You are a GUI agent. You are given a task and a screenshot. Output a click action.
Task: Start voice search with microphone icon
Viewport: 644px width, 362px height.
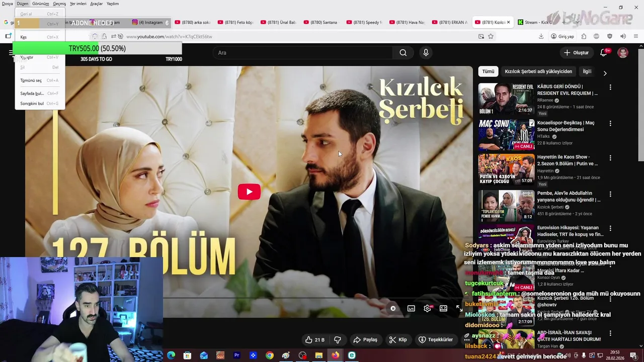pyautogui.click(x=426, y=53)
